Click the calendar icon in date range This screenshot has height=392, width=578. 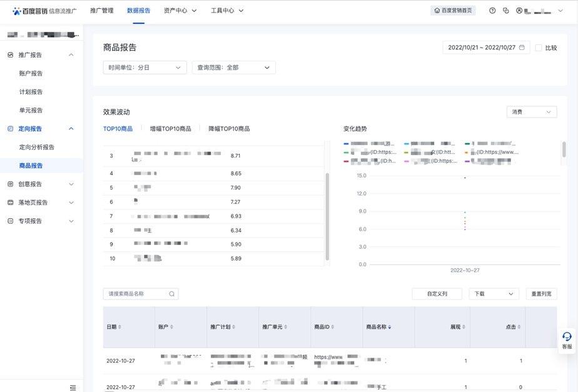[522, 48]
